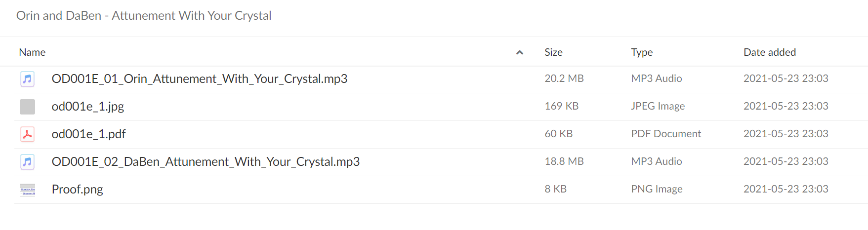Toggle the sort arrow in the Name column
868x230 pixels.
pos(520,52)
